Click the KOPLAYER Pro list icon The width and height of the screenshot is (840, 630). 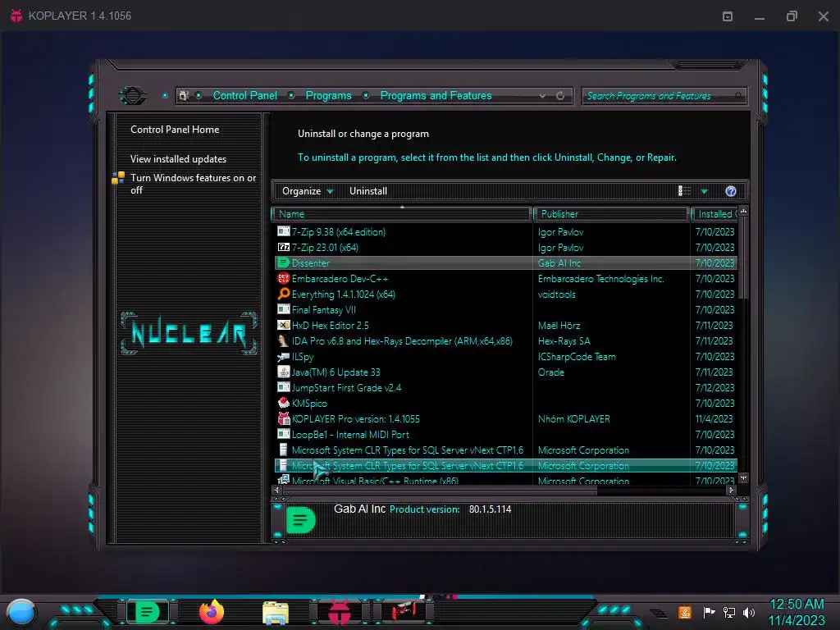pos(283,418)
